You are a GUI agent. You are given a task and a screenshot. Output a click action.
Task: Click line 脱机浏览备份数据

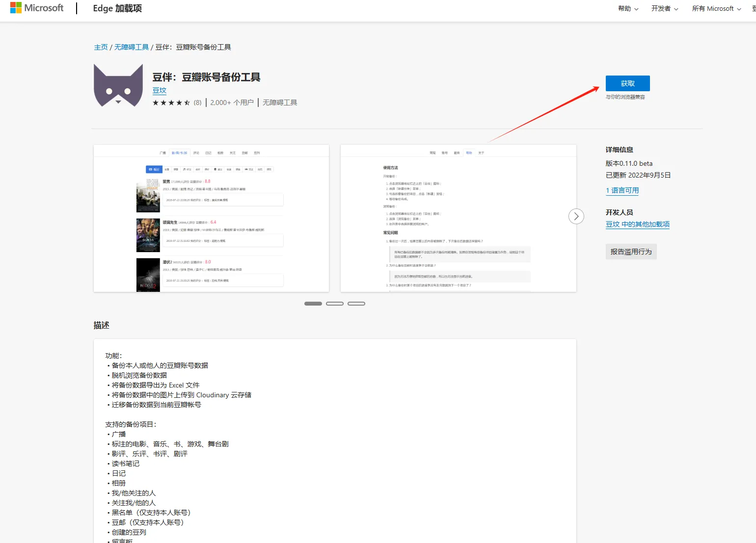(139, 375)
